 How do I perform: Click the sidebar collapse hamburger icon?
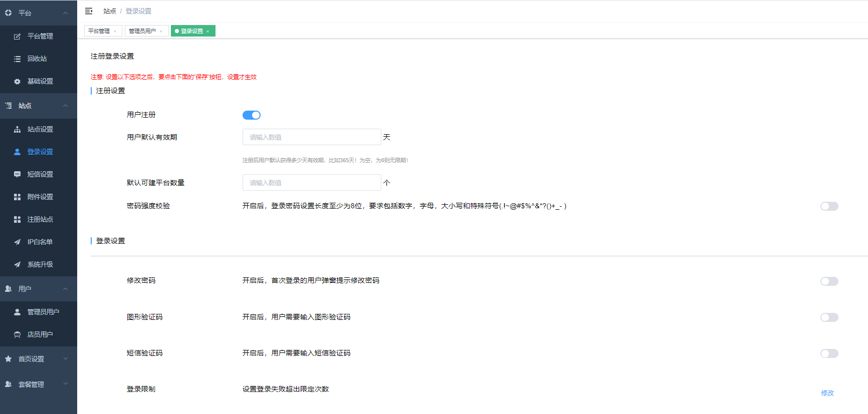[x=89, y=11]
